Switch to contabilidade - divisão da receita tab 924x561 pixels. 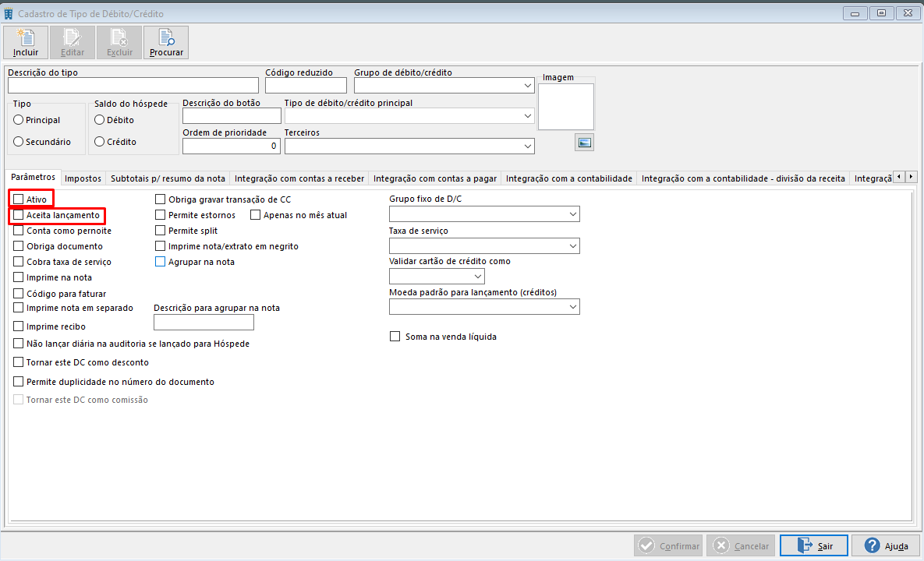(743, 178)
